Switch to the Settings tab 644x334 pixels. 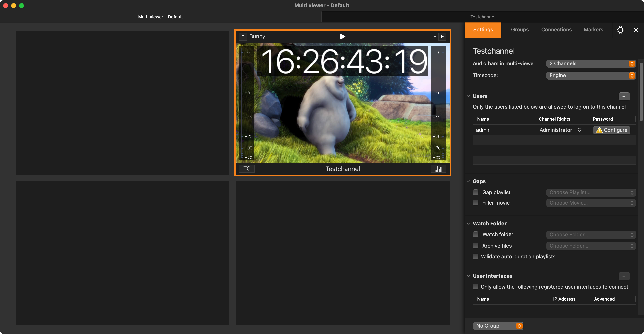(483, 30)
